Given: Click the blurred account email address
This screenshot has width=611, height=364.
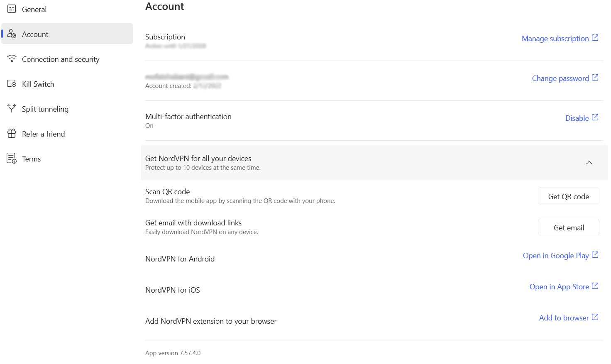Looking at the screenshot, I should click(x=187, y=76).
